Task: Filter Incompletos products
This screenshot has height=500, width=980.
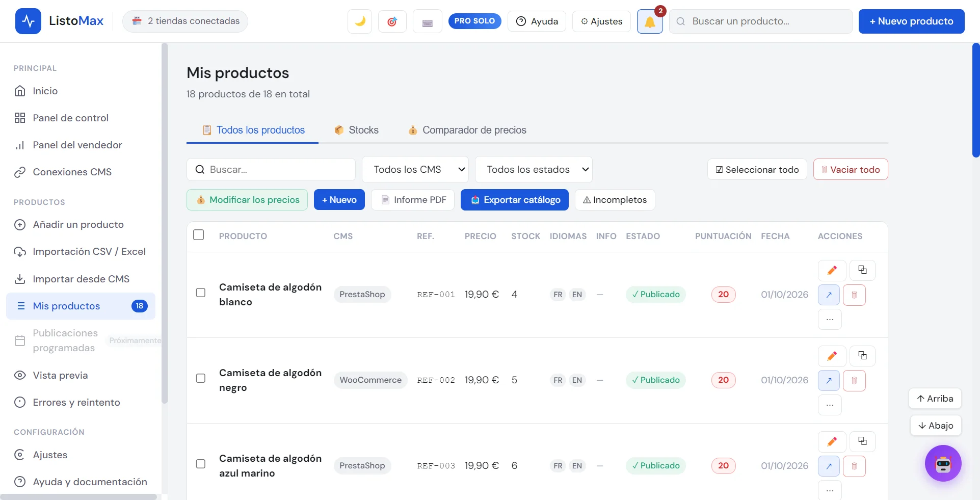Action: click(x=615, y=200)
